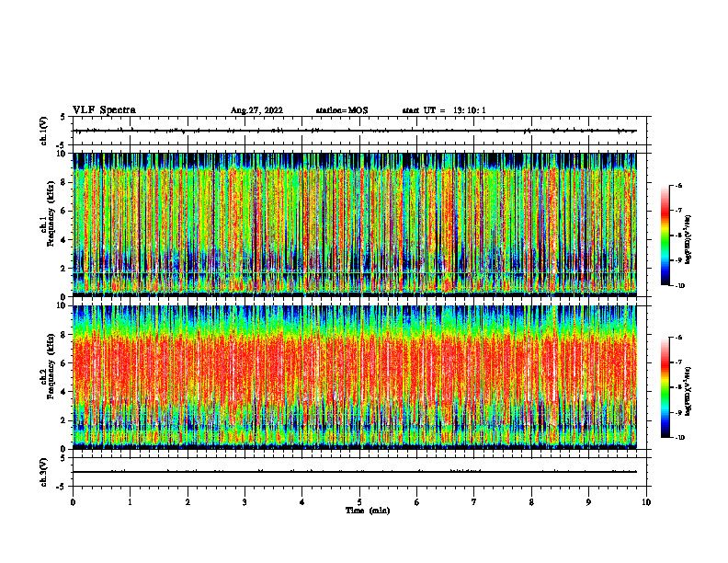The height and width of the screenshot is (563, 728).
Task: Click the -10 label on ch.2 color bar
Action: [x=679, y=438]
